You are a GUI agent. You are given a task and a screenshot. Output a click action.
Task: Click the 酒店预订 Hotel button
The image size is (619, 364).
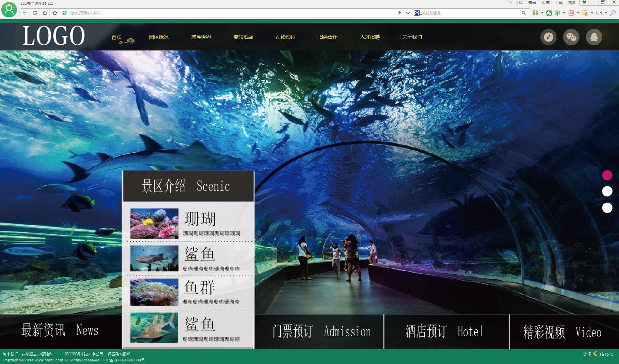(444, 332)
